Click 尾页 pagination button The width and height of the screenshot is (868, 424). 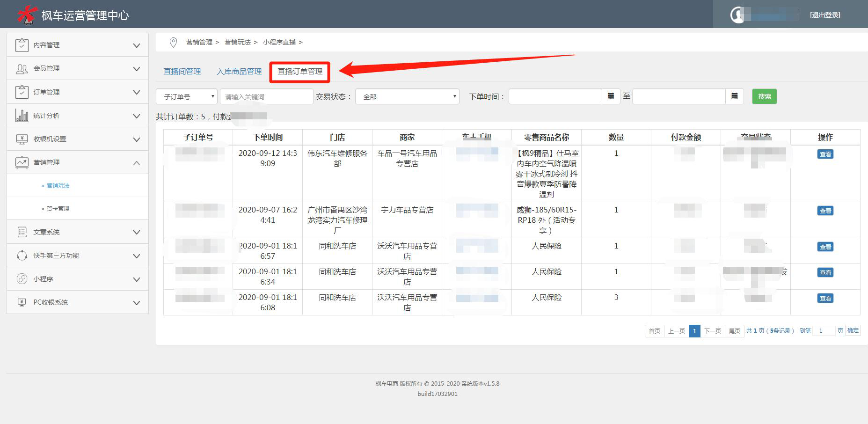pos(735,331)
